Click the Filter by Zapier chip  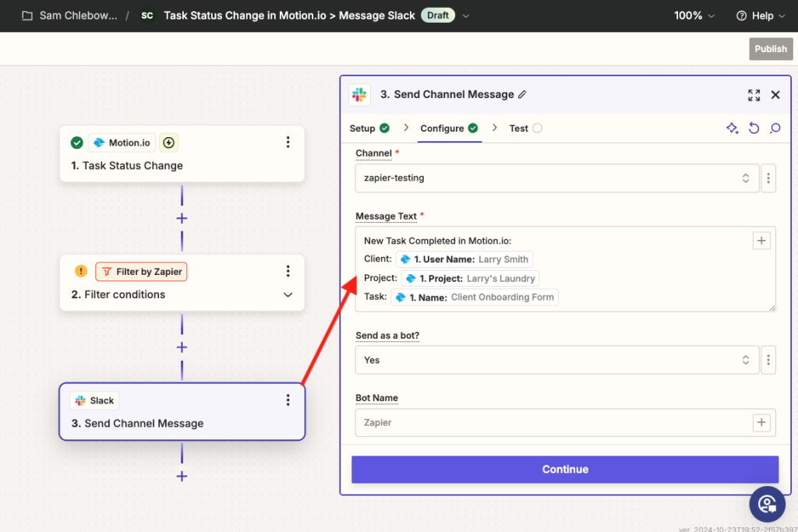(142, 272)
